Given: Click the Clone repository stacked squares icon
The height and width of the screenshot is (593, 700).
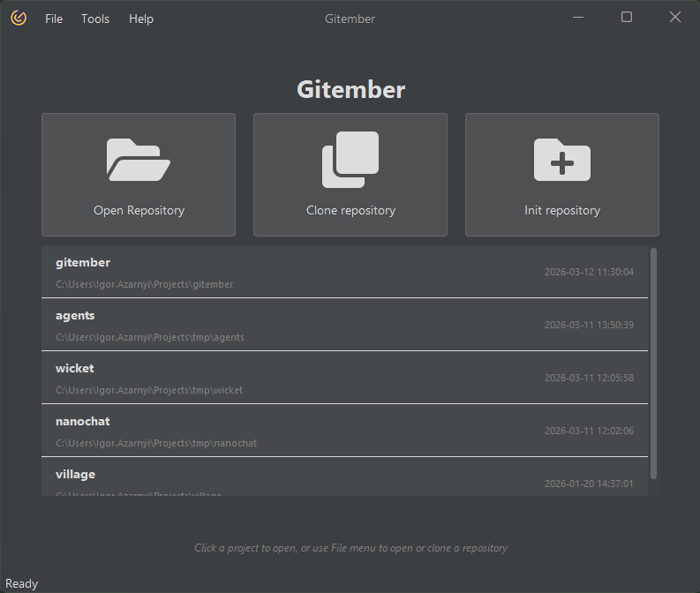Looking at the screenshot, I should tap(350, 160).
